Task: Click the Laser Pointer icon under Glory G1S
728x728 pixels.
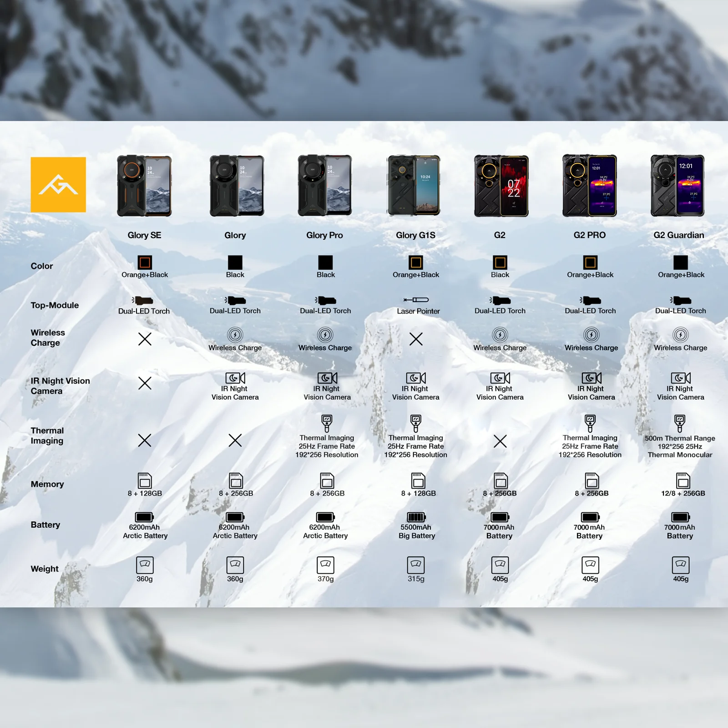Action: pyautogui.click(x=416, y=300)
